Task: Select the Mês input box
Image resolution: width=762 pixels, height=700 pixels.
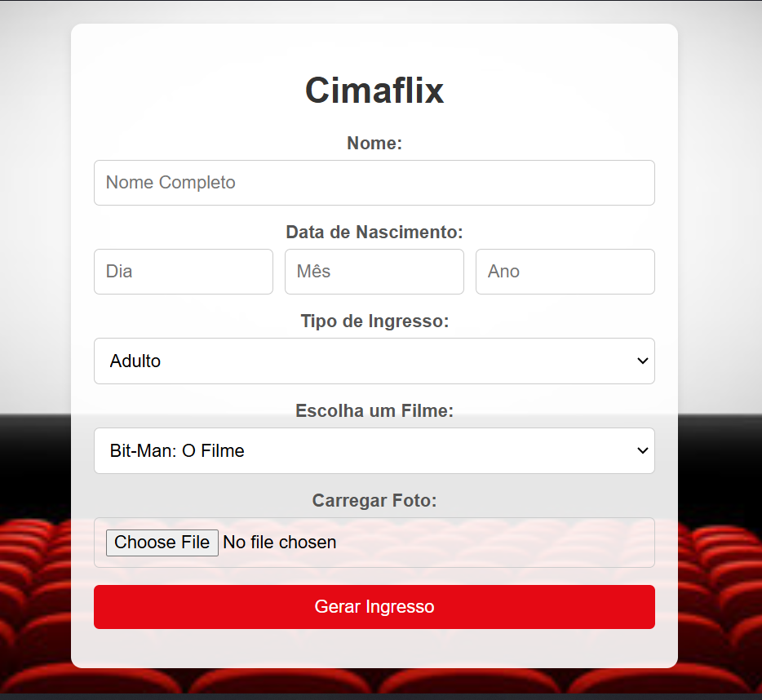Action: coord(374,271)
